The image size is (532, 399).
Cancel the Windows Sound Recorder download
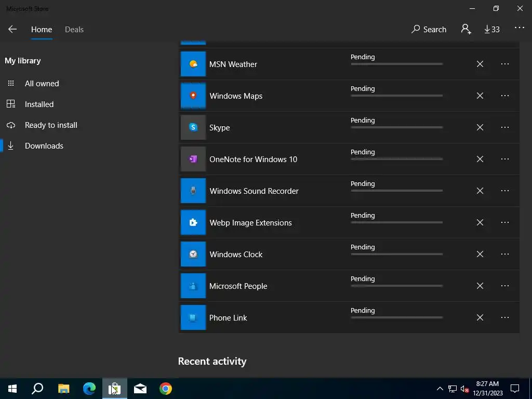480,191
